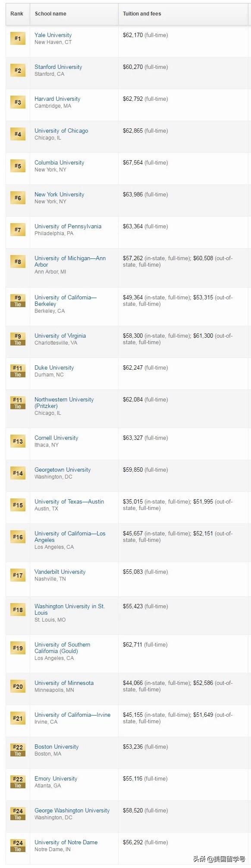This screenshot has height=868, width=251.
Task: Click the #1 rank badge
Action: (x=18, y=38)
